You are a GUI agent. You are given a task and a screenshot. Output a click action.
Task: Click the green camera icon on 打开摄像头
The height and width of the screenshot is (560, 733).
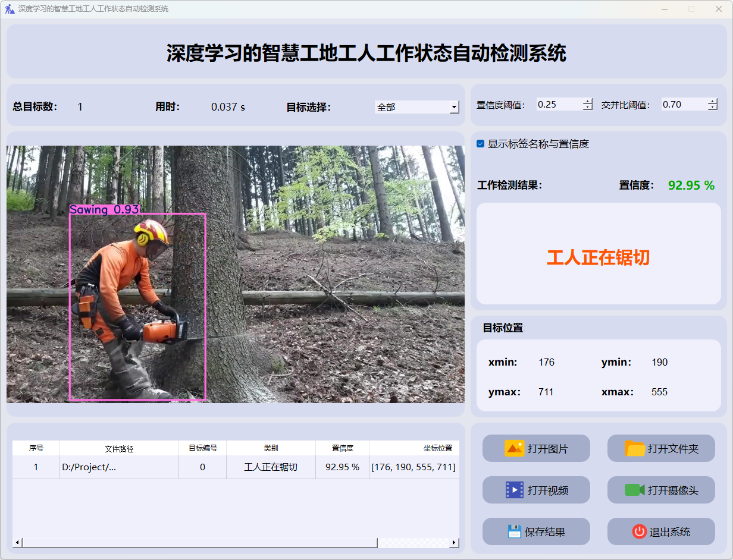(635, 490)
